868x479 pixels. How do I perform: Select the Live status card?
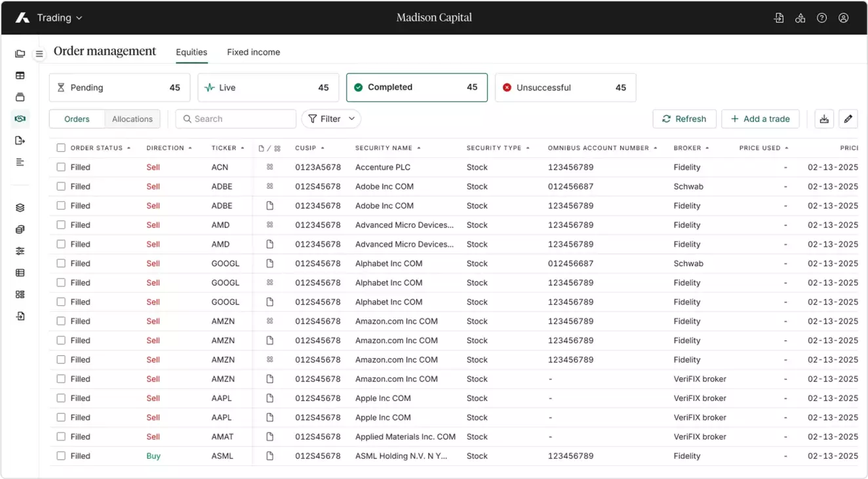click(268, 87)
